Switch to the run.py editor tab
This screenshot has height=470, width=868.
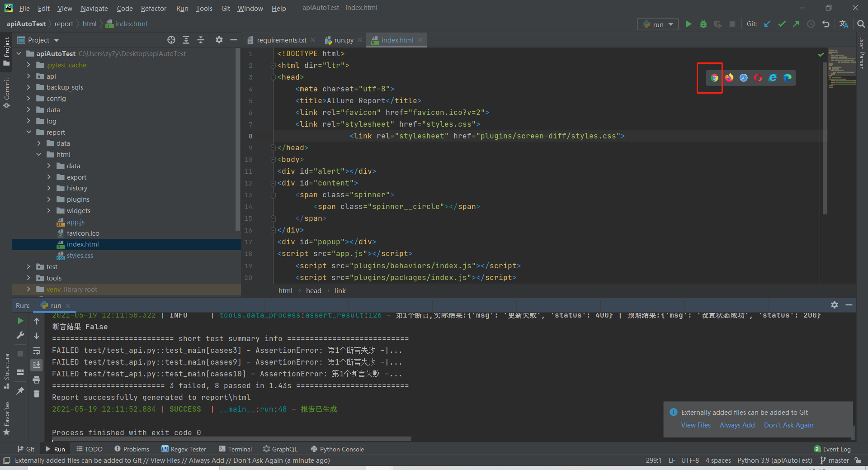(343, 40)
